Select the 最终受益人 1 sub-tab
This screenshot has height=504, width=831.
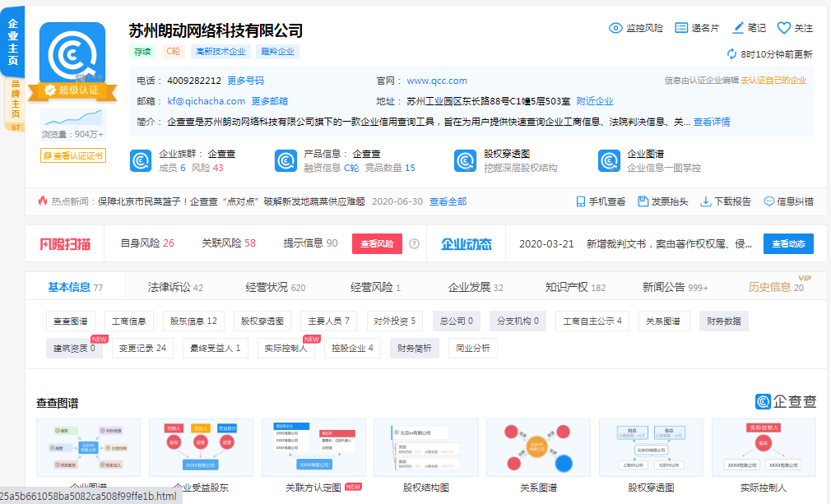point(216,349)
